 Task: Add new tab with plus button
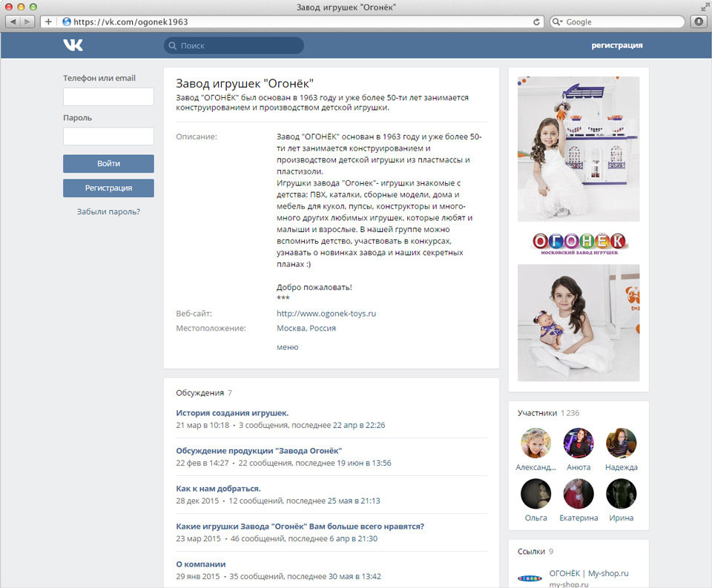tap(48, 22)
